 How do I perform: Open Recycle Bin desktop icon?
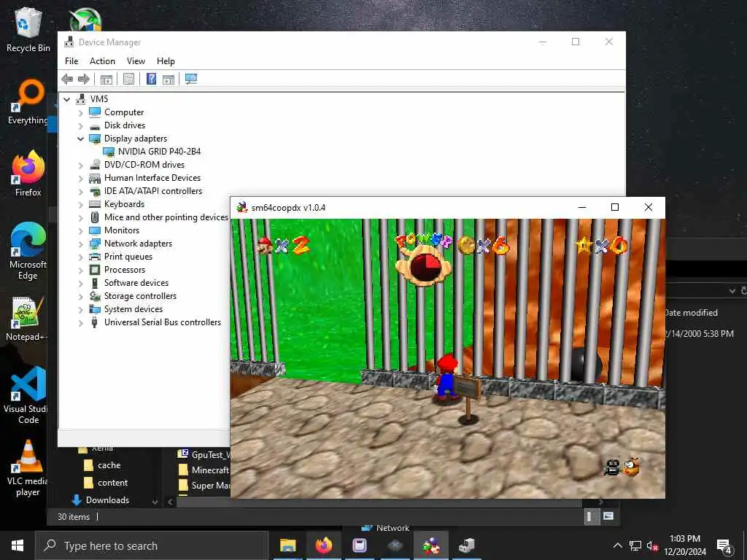point(28,29)
